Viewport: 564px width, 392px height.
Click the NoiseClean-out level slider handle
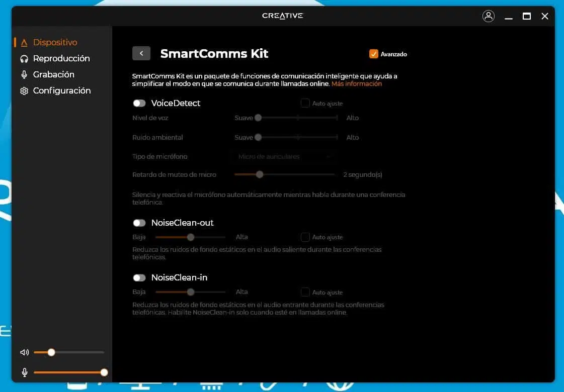point(191,237)
